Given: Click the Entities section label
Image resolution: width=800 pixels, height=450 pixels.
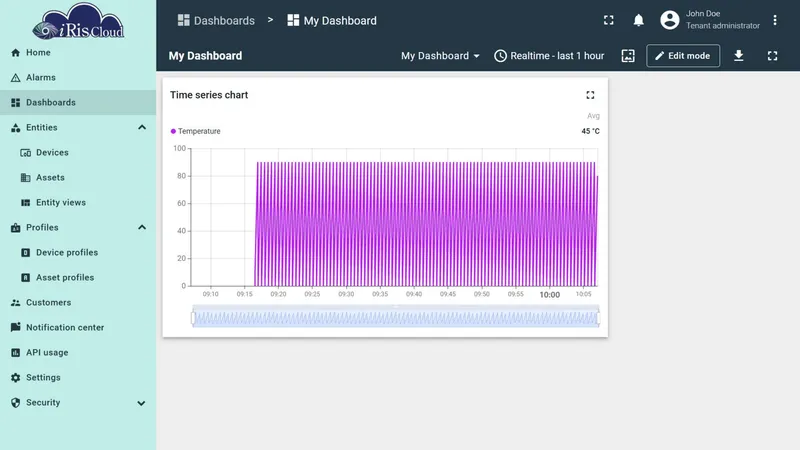Looking at the screenshot, I should 42,128.
